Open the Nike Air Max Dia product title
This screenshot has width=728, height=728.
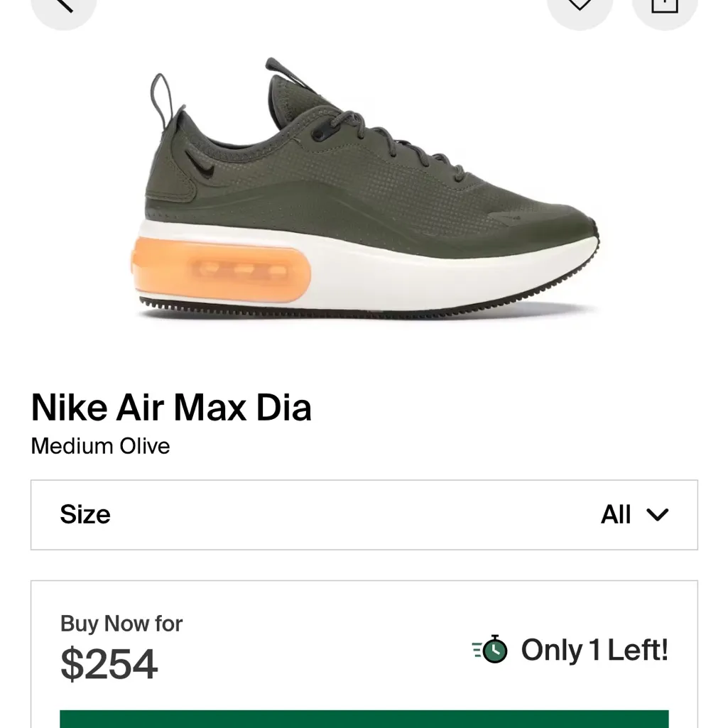tap(170, 407)
